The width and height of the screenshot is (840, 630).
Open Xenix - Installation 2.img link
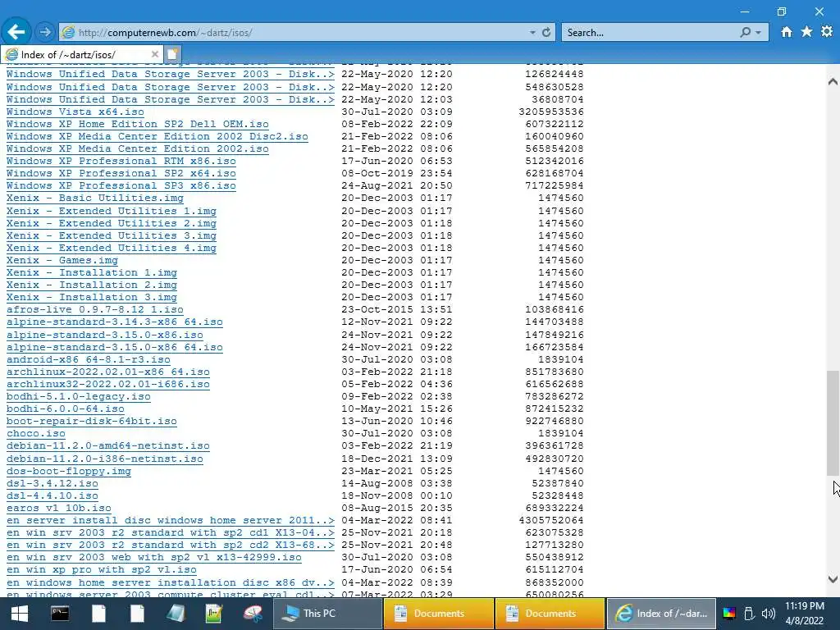92,285
